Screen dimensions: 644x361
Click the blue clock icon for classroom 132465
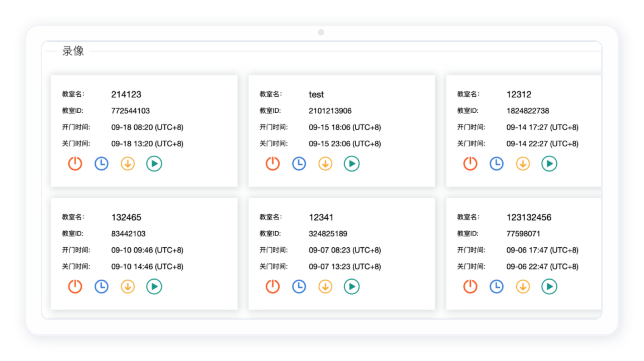[102, 286]
